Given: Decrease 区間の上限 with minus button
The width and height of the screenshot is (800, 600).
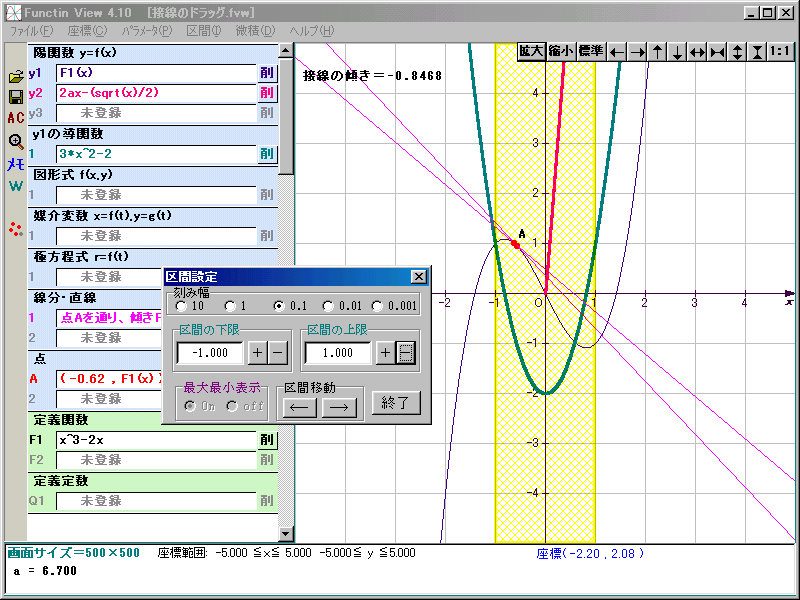Looking at the screenshot, I should point(406,353).
